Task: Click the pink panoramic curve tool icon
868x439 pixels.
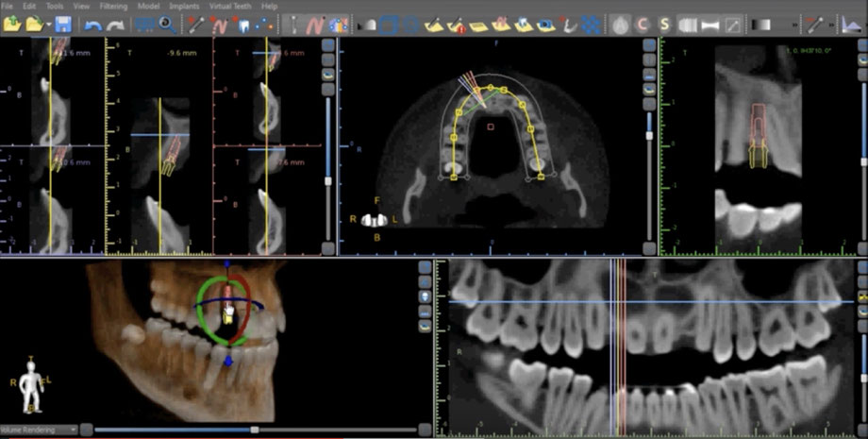Action: pos(315,24)
